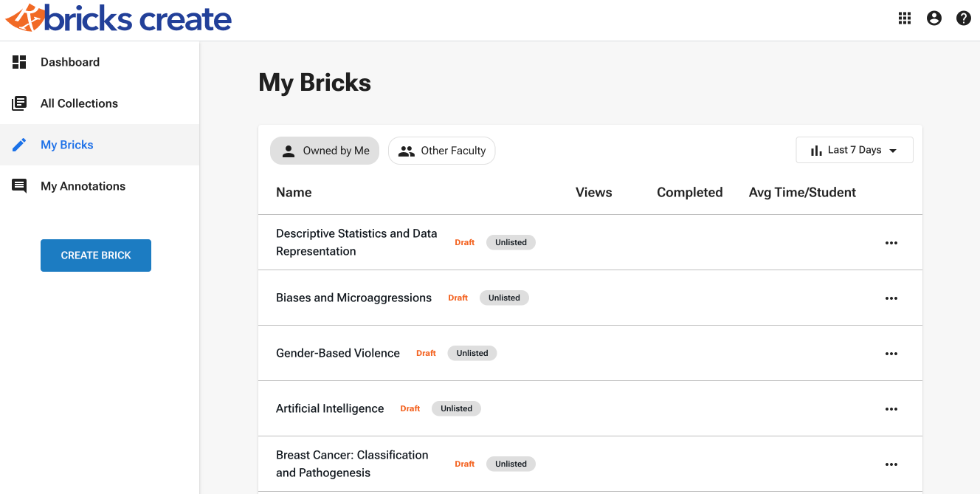Expand the options menu for Gender-Based Violence

891,353
